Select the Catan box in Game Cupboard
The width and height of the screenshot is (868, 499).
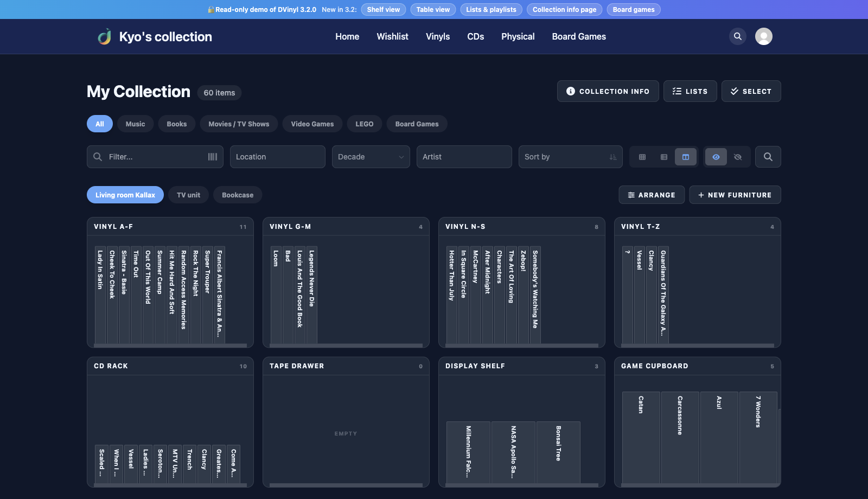(641, 437)
